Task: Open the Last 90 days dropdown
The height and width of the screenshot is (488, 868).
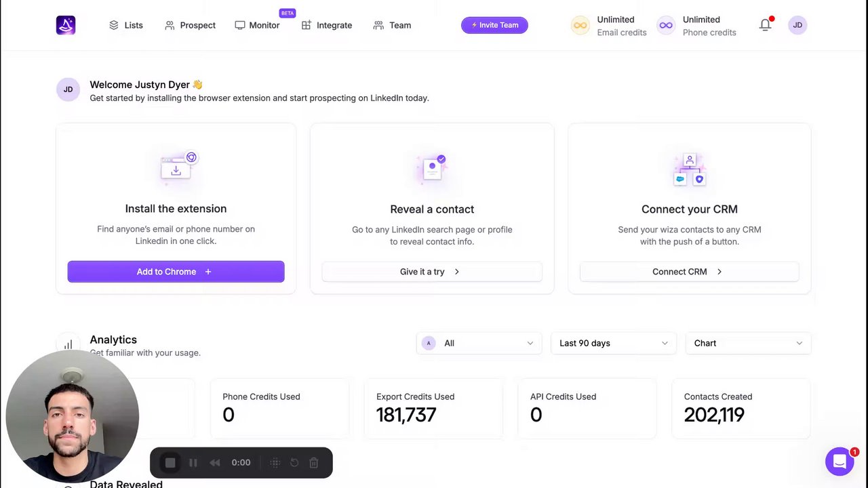Action: click(614, 343)
